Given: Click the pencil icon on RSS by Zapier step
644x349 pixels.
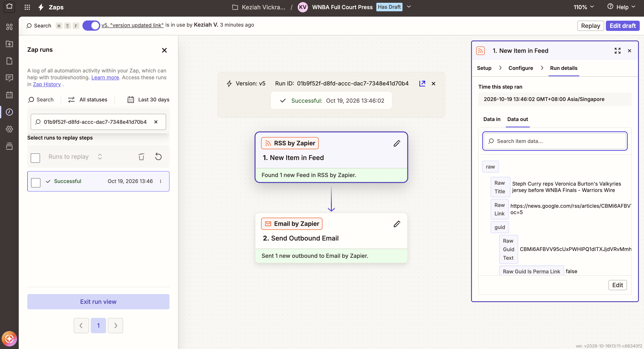Looking at the screenshot, I should pyautogui.click(x=397, y=143).
